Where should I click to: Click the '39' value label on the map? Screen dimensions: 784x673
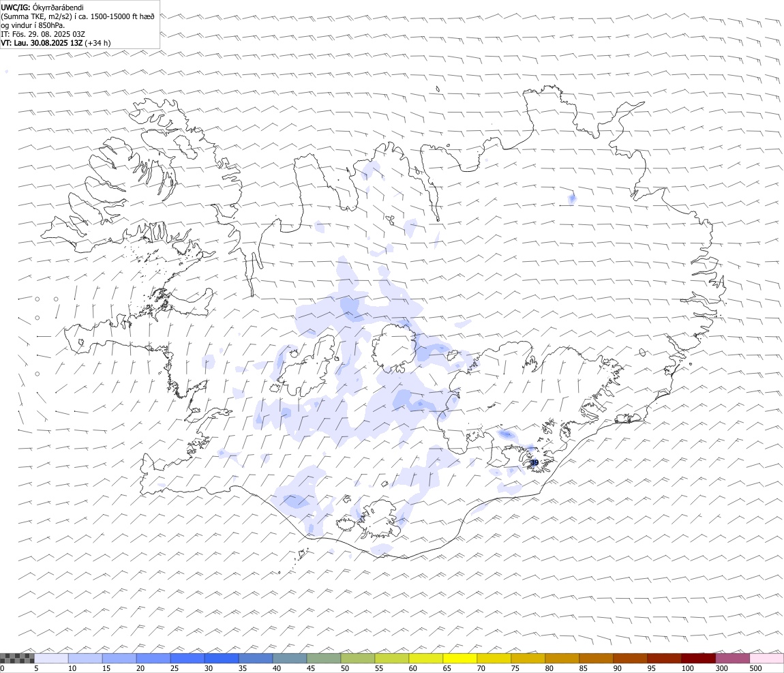coord(534,462)
